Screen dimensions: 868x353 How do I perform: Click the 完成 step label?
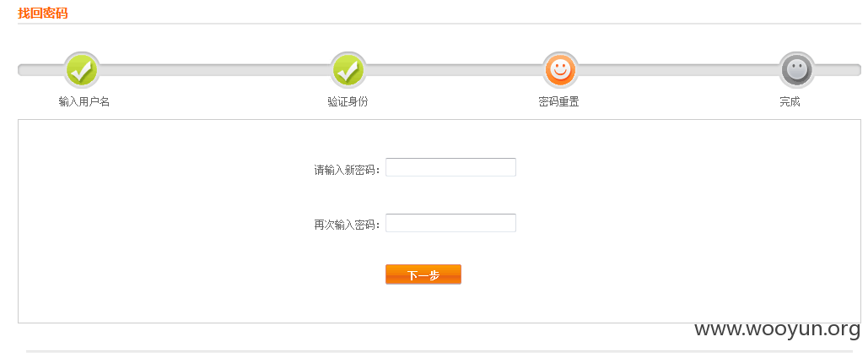pyautogui.click(x=790, y=102)
